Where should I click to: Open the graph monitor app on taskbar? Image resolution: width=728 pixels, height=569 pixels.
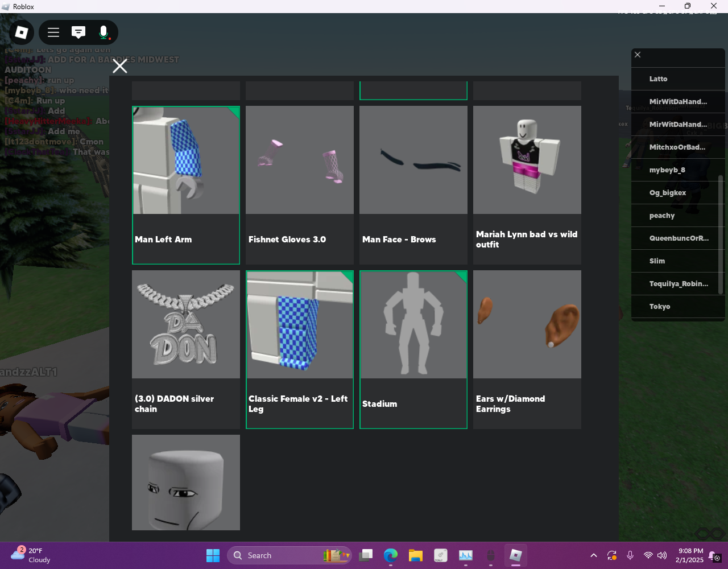[466, 555]
